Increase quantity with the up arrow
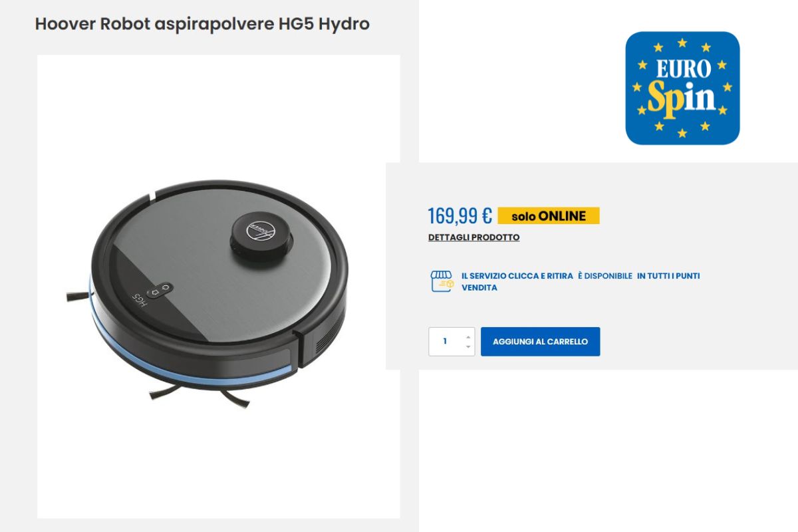The image size is (798, 532). tap(467, 336)
